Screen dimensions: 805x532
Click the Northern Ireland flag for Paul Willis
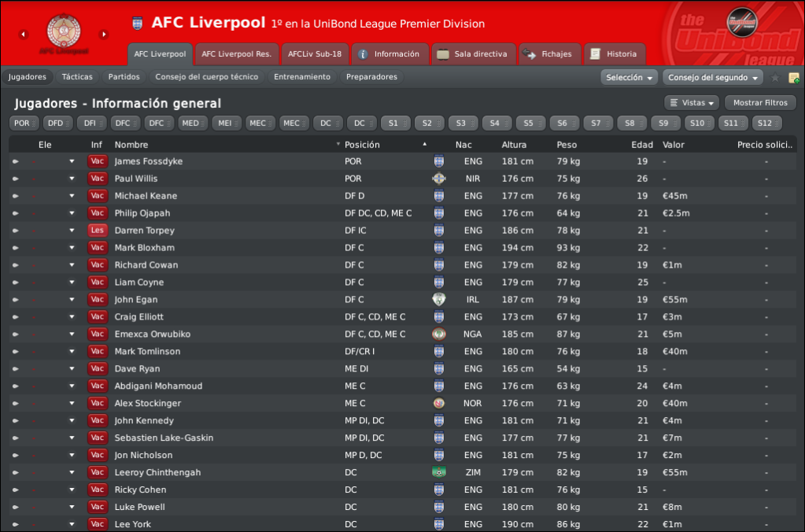tap(439, 179)
